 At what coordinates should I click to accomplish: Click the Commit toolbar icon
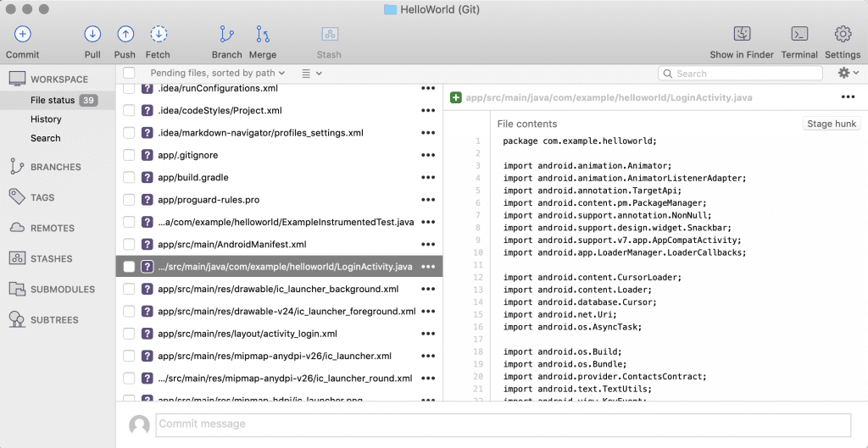22,34
